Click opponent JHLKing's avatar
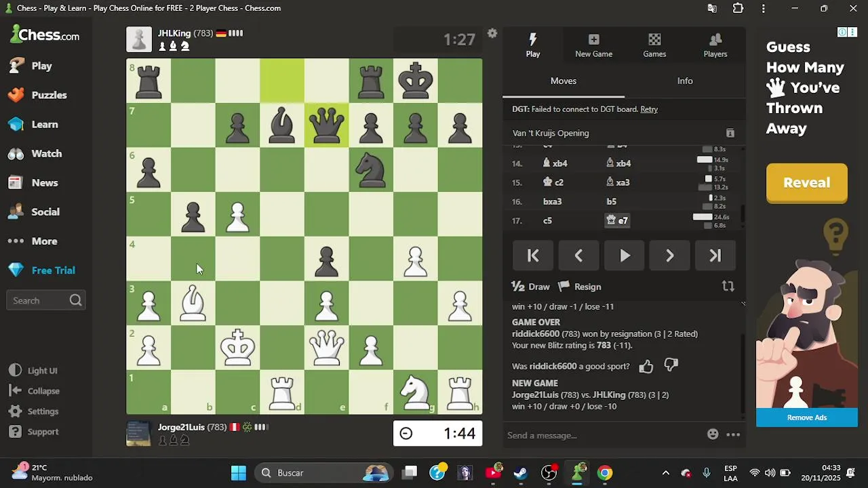This screenshot has height=488, width=868. pos(139,39)
